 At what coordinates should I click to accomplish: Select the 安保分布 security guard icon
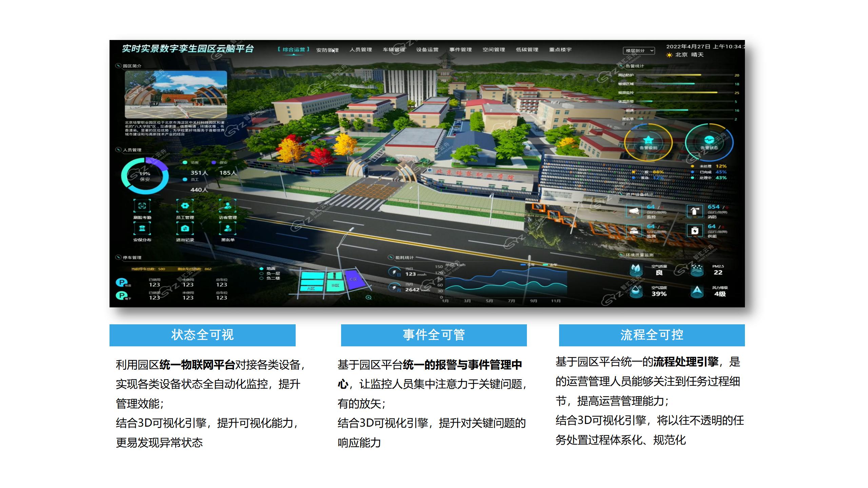tap(142, 229)
